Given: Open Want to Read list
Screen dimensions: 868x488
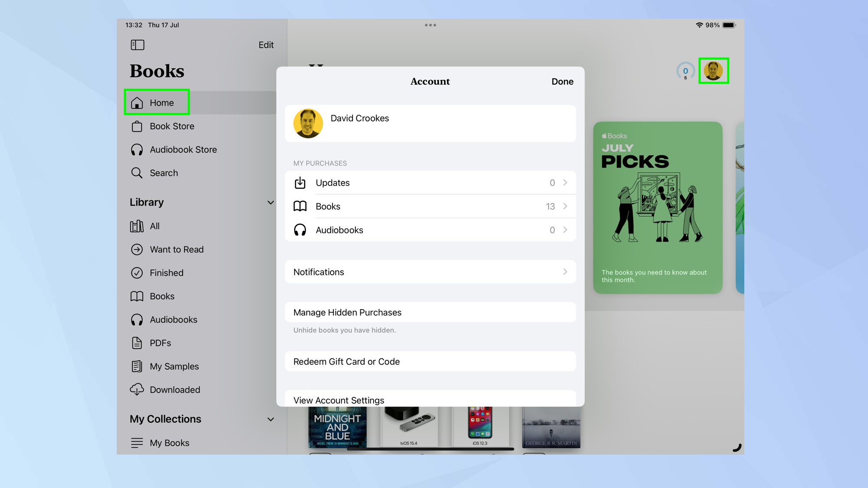Looking at the screenshot, I should [176, 249].
